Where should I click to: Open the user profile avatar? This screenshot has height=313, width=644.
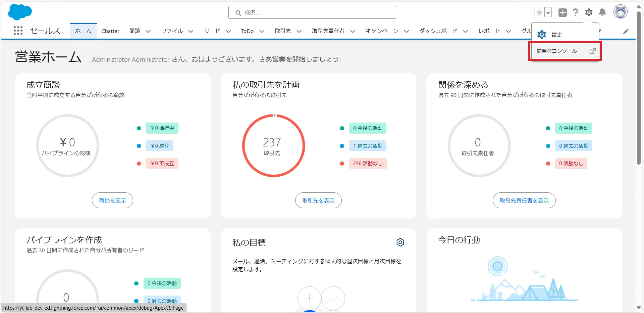tap(620, 12)
